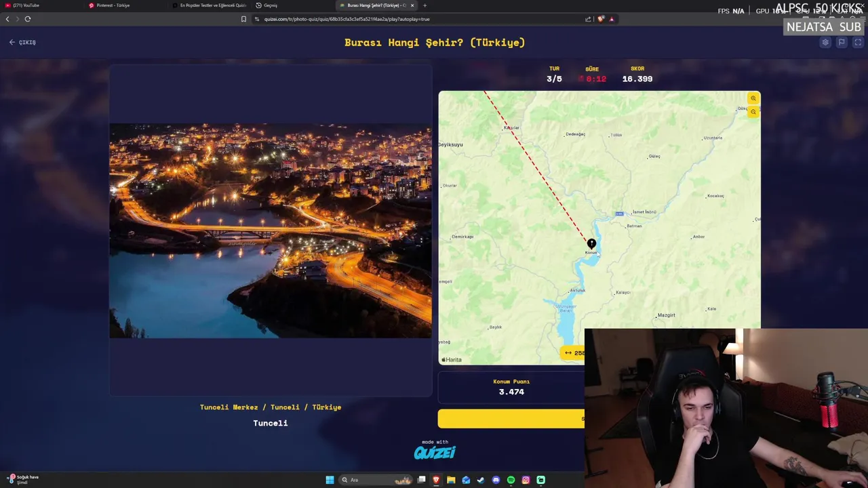
Task: Open Spotify on taskbar
Action: coord(511,480)
